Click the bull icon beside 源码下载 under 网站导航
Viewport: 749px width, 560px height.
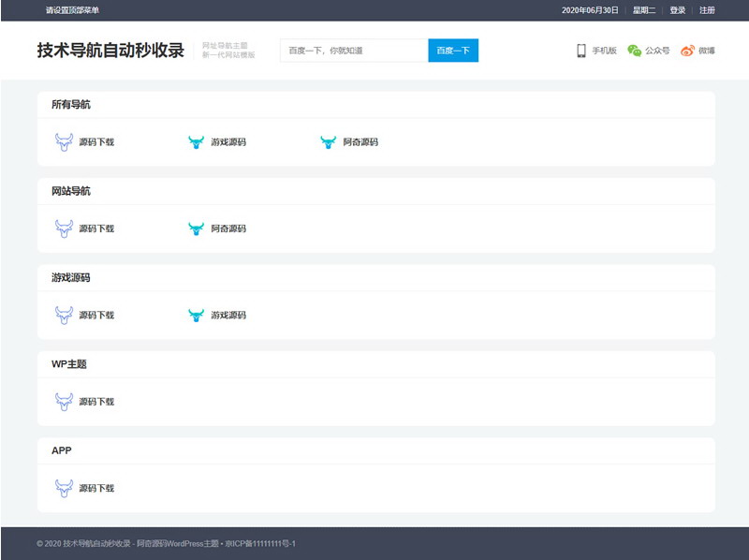pos(63,228)
